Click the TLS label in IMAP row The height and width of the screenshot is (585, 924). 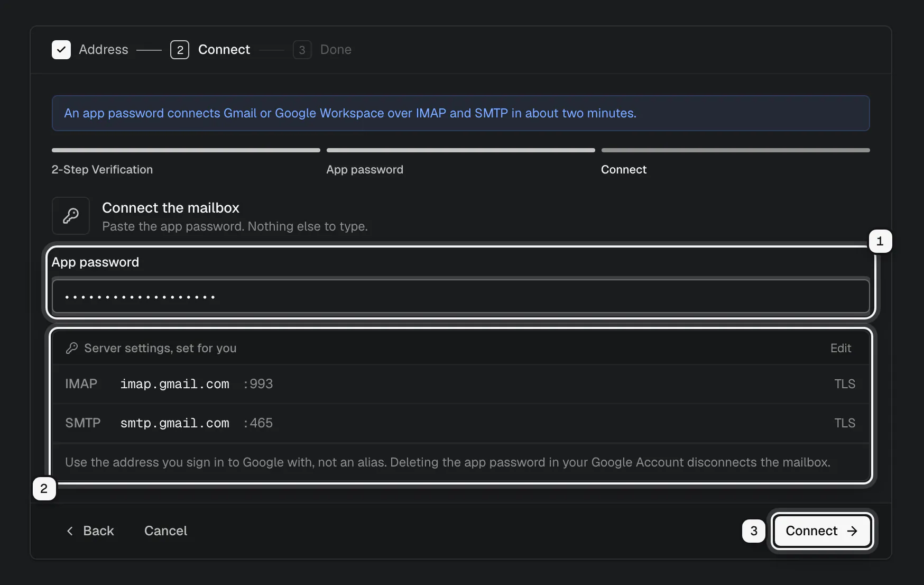click(x=845, y=384)
